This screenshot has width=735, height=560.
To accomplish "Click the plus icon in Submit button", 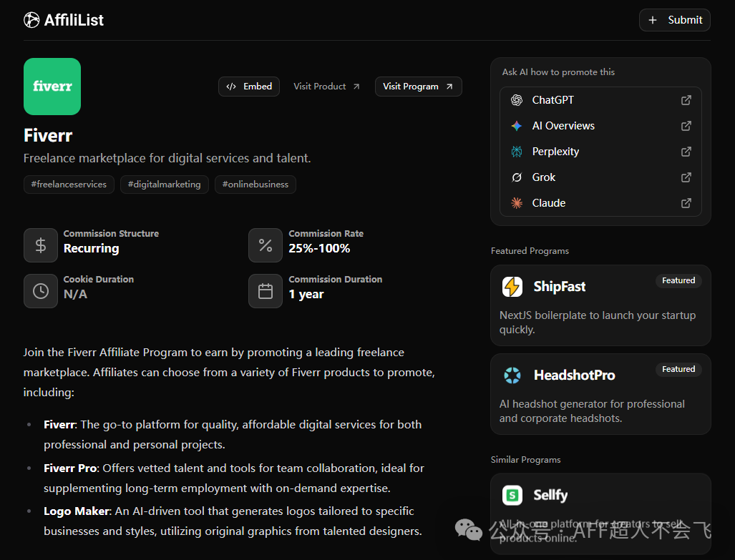I will [653, 20].
